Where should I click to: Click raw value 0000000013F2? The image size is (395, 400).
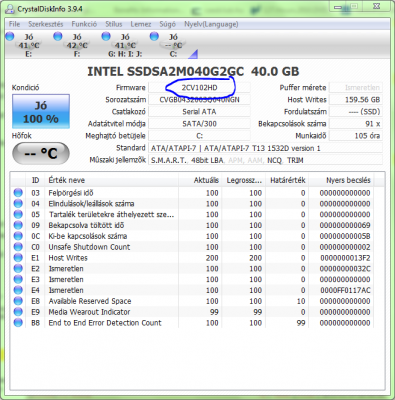coord(345,258)
